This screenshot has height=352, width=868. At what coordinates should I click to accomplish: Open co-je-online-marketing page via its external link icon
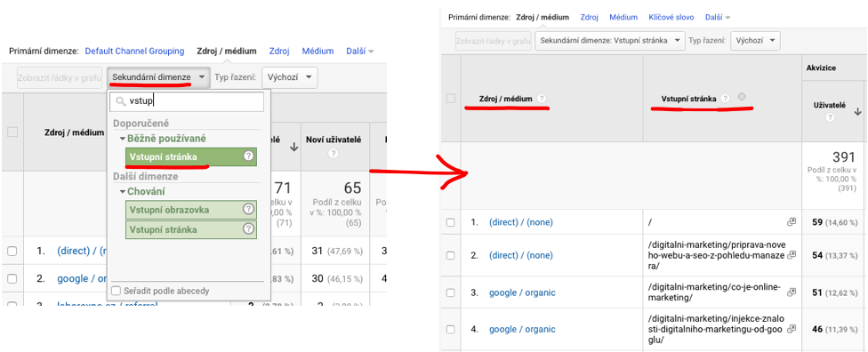coord(792,292)
